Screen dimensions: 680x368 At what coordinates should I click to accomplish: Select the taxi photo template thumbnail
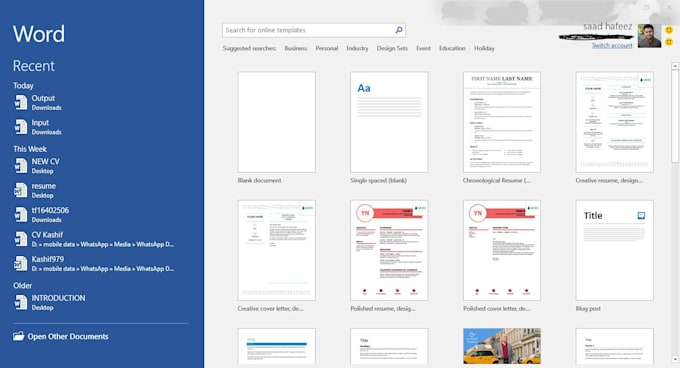(x=502, y=346)
